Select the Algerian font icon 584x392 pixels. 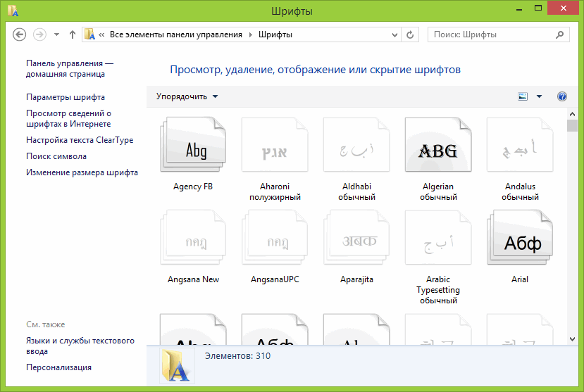click(x=437, y=147)
